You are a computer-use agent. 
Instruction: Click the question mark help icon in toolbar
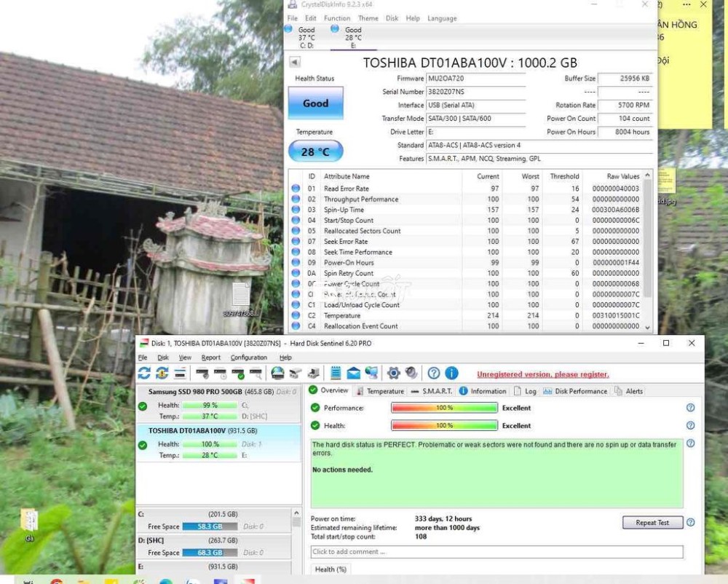point(434,373)
